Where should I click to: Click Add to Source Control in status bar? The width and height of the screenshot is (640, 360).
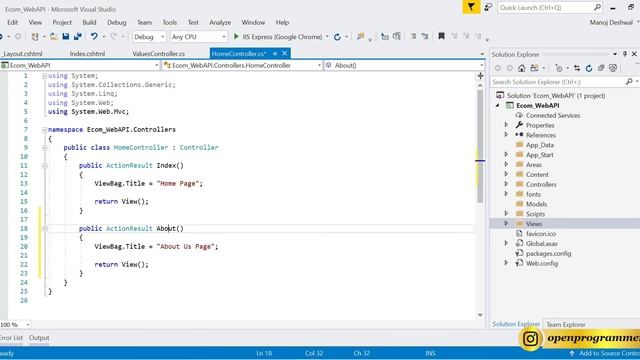pos(605,353)
